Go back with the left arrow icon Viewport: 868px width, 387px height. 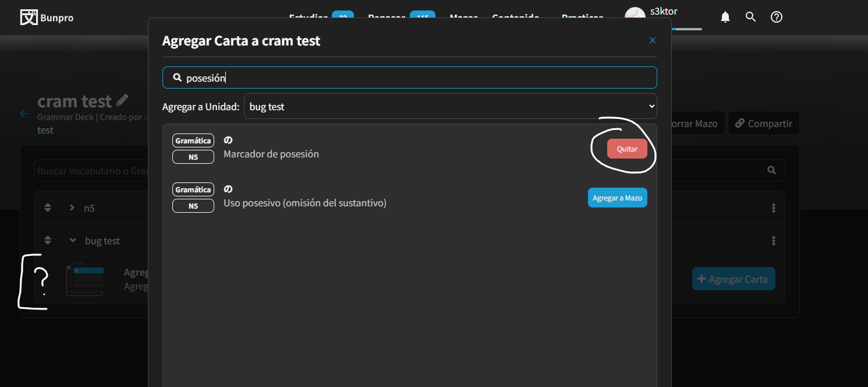pyautogui.click(x=24, y=114)
